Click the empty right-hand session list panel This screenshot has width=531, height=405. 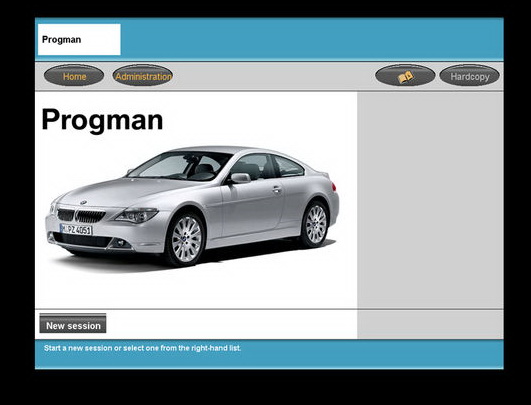pos(430,200)
